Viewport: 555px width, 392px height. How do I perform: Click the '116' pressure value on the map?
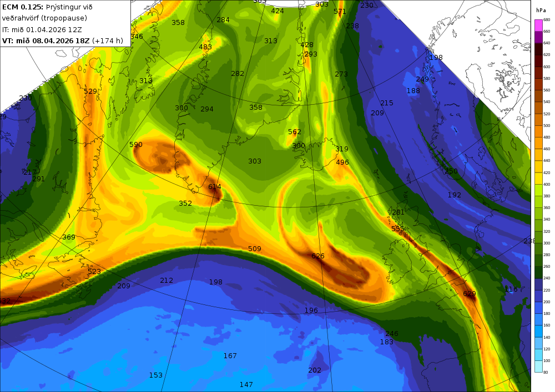pyautogui.click(x=511, y=289)
